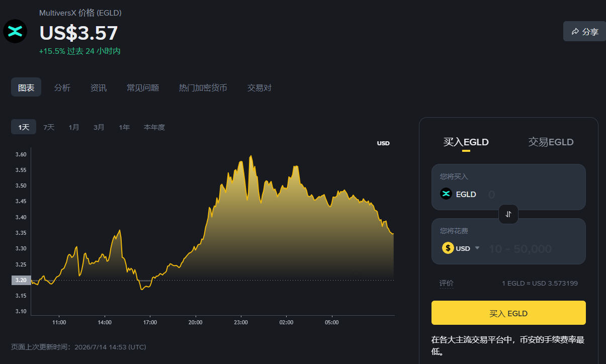Image resolution: width=606 pixels, height=364 pixels.
Task: Switch chart range to 3月
Action: [99, 127]
